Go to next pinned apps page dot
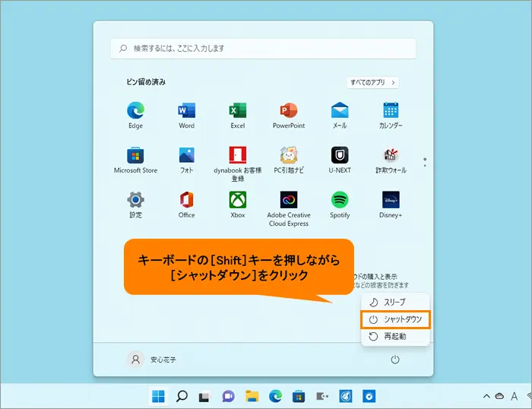532x409 pixels. click(x=425, y=166)
